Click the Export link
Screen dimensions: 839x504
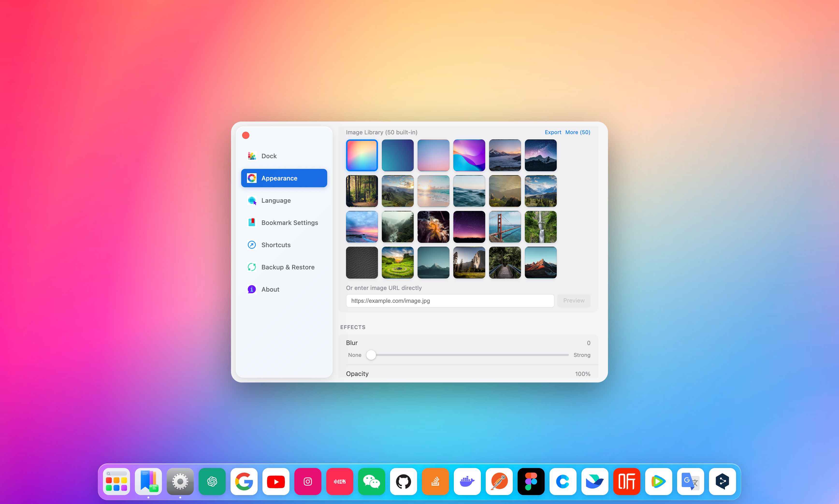(552, 132)
